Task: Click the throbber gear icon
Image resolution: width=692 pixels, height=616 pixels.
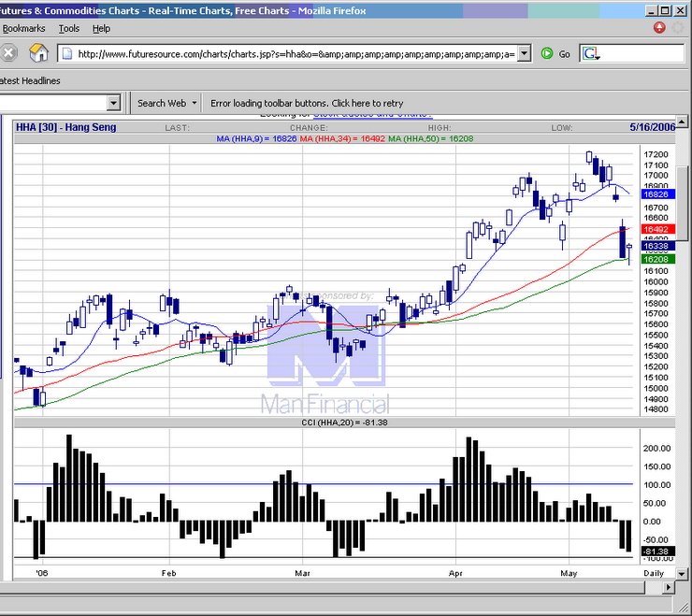Action: (678, 28)
